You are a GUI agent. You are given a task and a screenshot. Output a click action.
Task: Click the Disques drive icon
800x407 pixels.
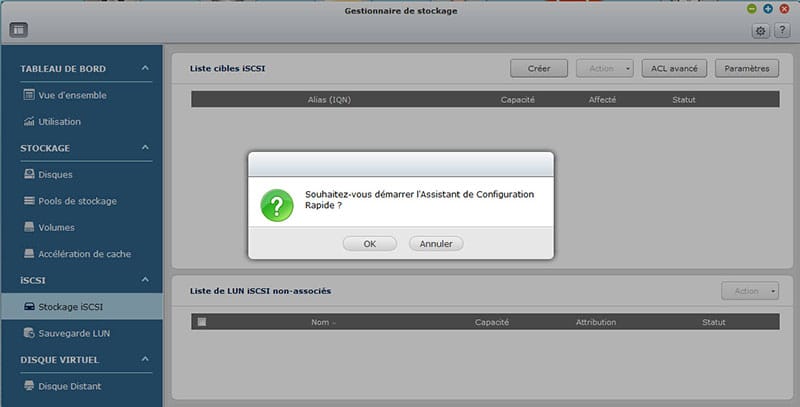tap(29, 175)
